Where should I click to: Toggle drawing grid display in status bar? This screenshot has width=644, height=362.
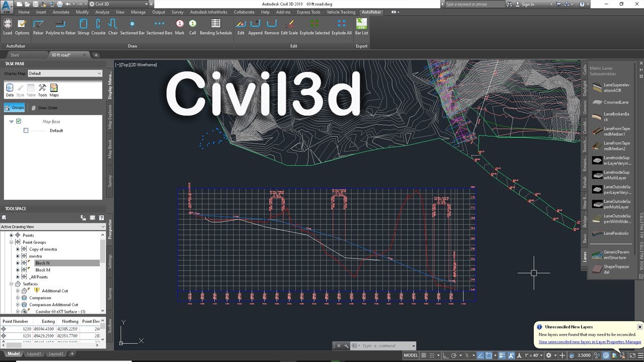[424, 355]
